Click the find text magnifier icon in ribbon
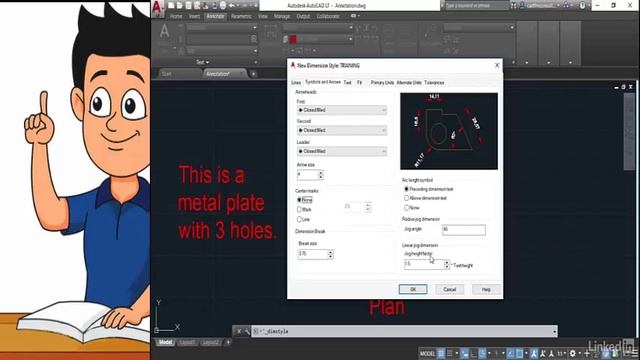 [x=253, y=39]
